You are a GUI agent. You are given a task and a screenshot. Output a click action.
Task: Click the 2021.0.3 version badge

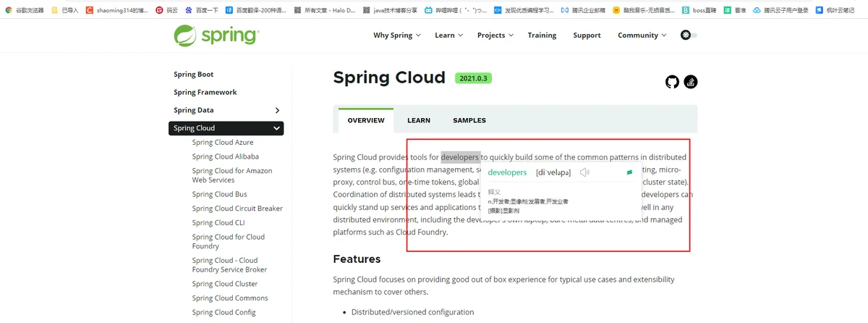pos(473,78)
